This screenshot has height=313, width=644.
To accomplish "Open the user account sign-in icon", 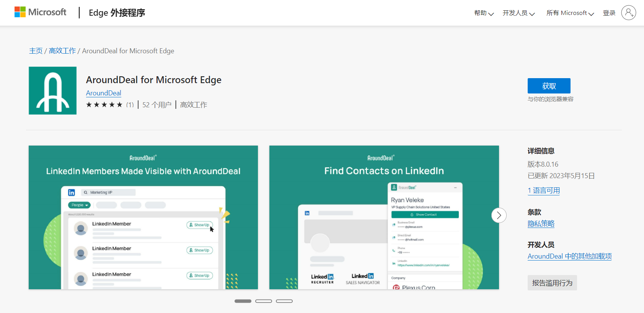I will pyautogui.click(x=628, y=13).
